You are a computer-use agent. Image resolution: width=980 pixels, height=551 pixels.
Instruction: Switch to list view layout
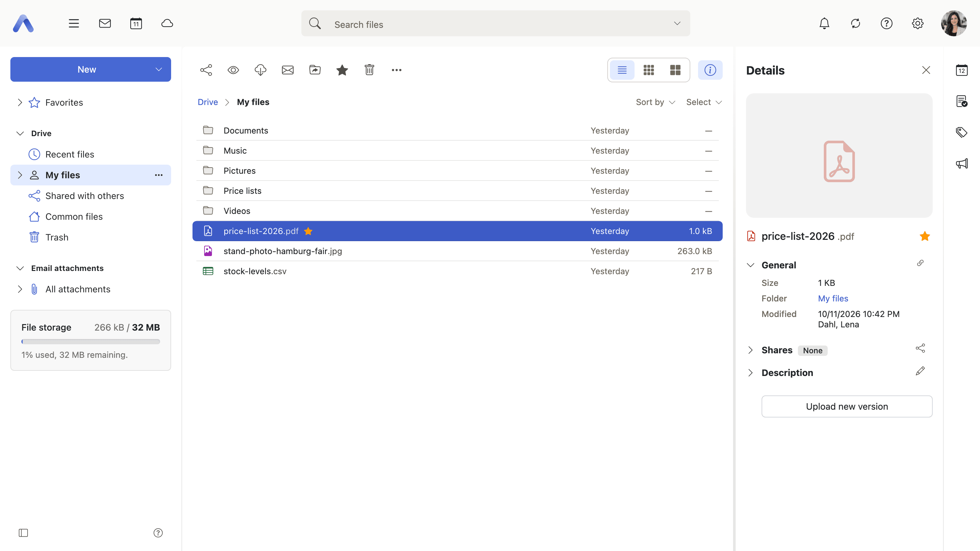coord(622,70)
